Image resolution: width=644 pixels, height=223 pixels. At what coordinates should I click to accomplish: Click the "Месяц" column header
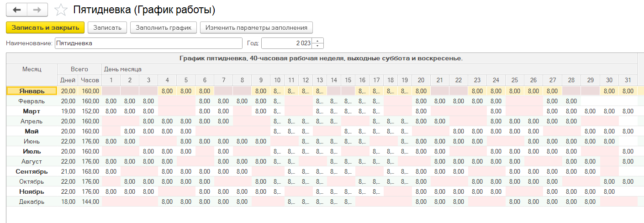coord(32,69)
